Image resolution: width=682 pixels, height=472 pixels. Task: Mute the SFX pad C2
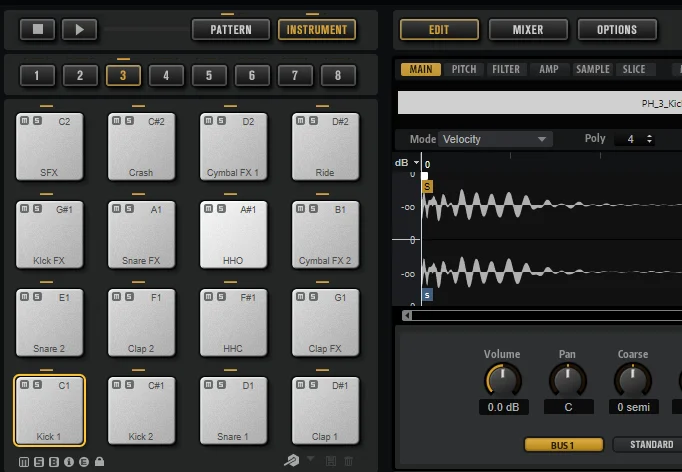coord(25,121)
